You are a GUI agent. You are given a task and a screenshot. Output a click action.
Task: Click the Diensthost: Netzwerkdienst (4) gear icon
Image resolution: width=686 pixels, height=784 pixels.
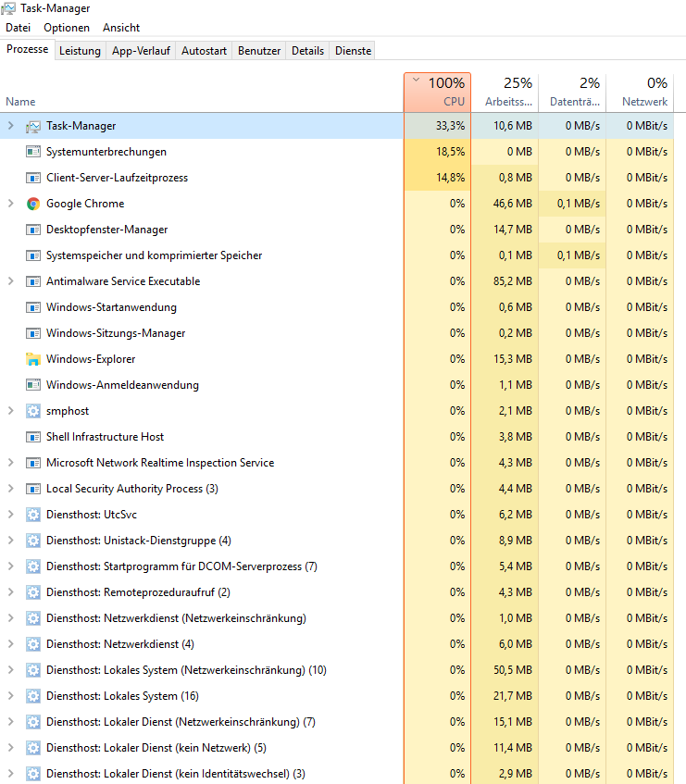click(x=33, y=644)
